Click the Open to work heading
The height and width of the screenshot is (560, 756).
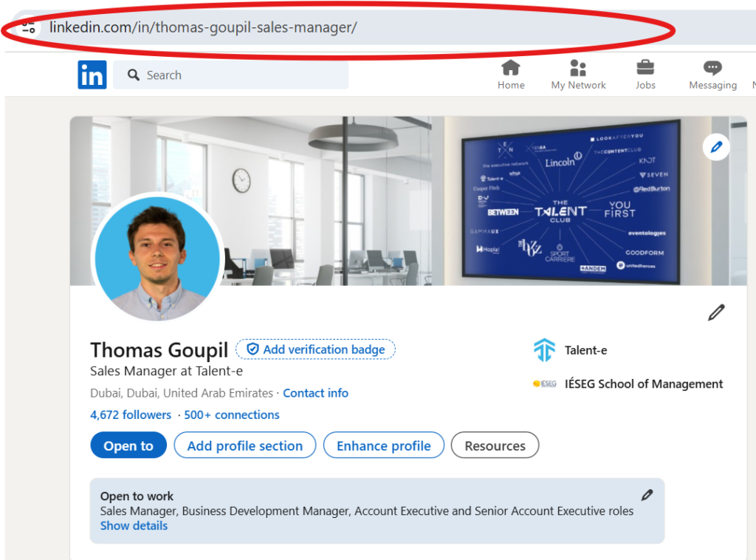137,496
